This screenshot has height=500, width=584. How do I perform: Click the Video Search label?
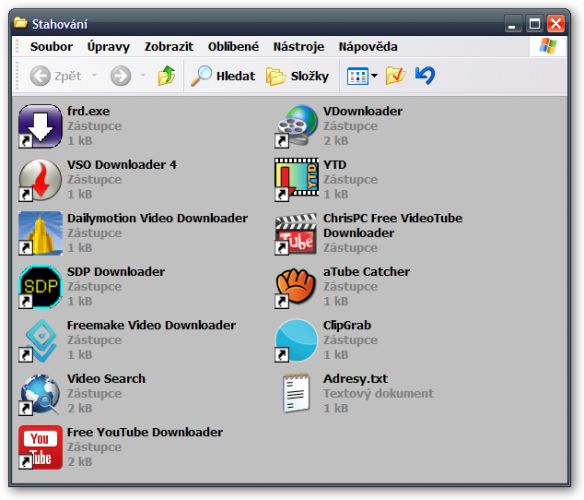coord(106,379)
